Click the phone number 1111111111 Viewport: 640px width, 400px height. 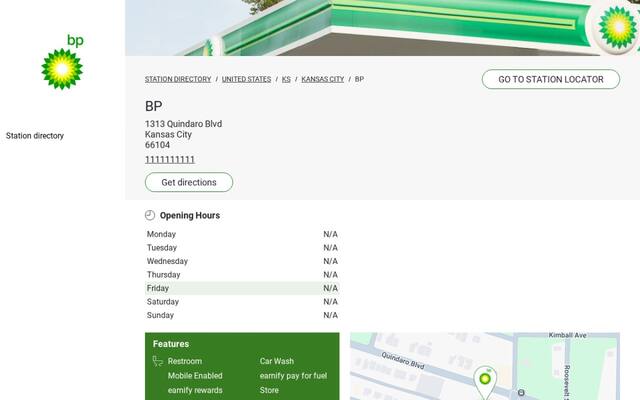170,160
